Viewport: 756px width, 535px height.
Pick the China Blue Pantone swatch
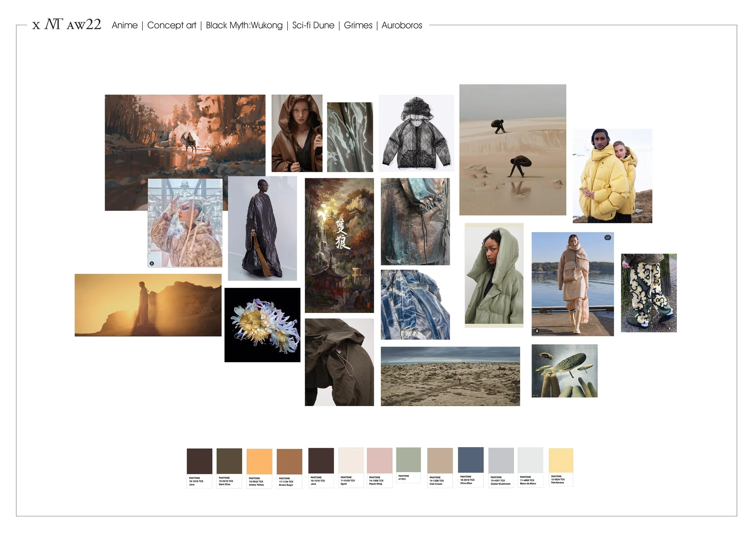tap(471, 467)
